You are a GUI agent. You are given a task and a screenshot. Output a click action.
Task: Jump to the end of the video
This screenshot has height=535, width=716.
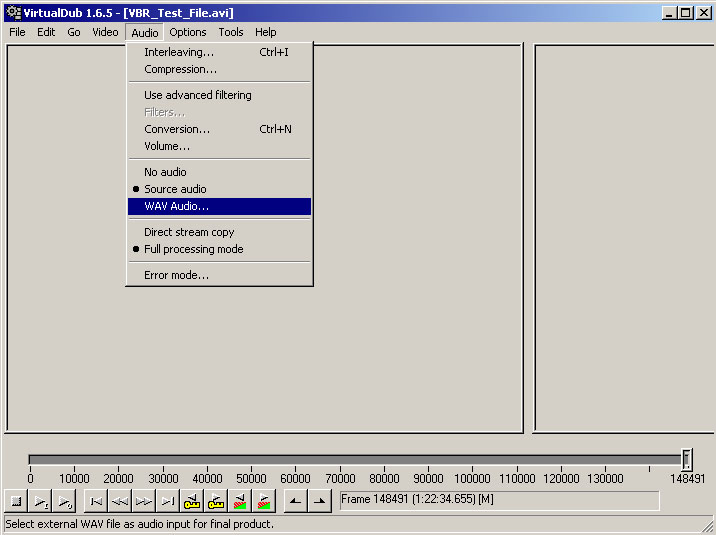(168, 502)
